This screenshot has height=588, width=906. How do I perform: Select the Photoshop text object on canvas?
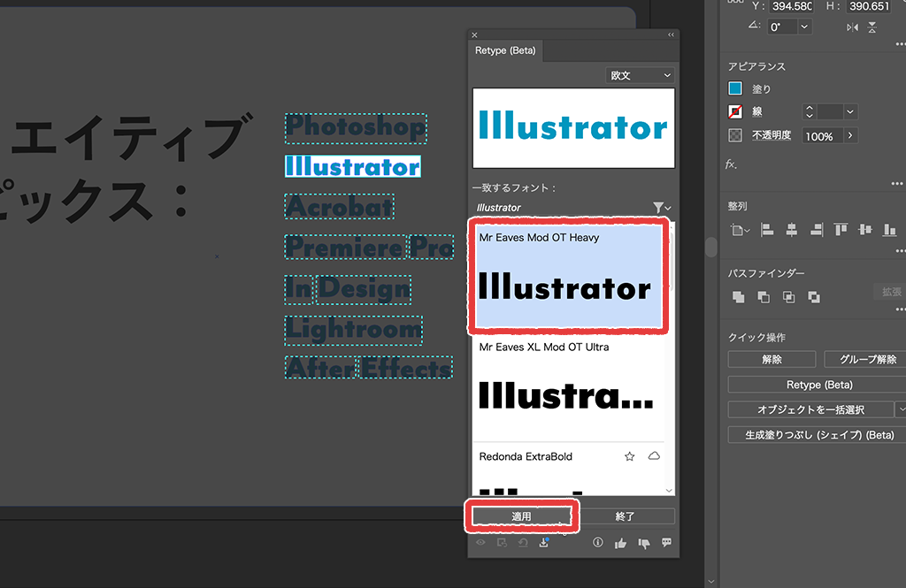click(356, 128)
